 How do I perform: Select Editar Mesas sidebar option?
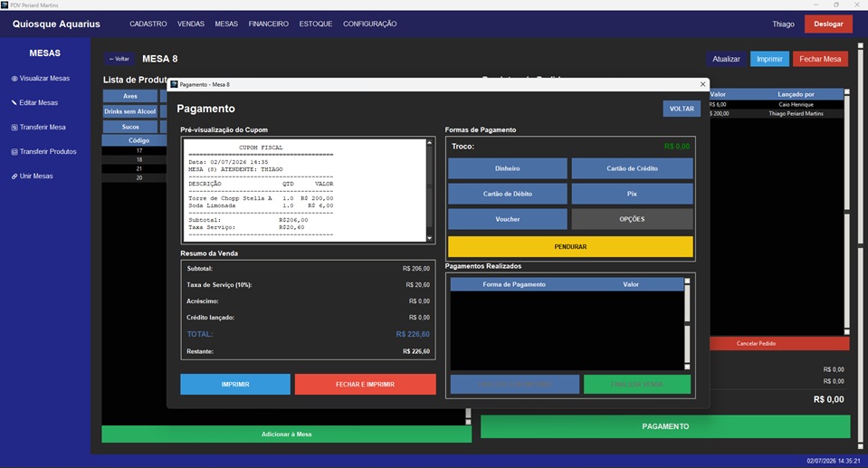[34, 102]
